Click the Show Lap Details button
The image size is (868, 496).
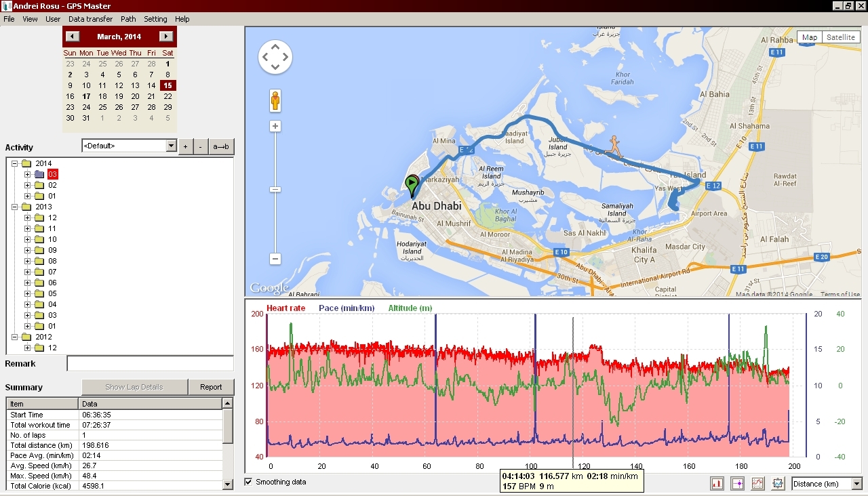pos(134,387)
